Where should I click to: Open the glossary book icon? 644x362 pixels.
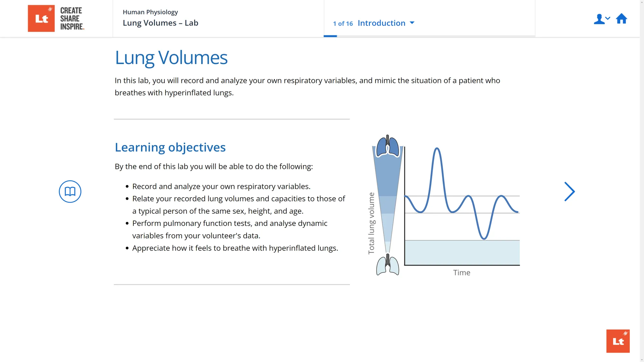click(x=70, y=191)
